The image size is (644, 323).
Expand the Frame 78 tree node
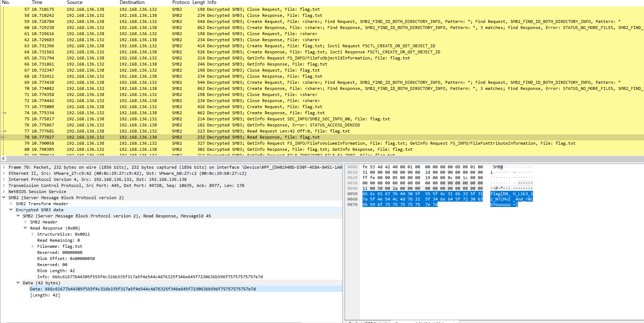pos(4,167)
